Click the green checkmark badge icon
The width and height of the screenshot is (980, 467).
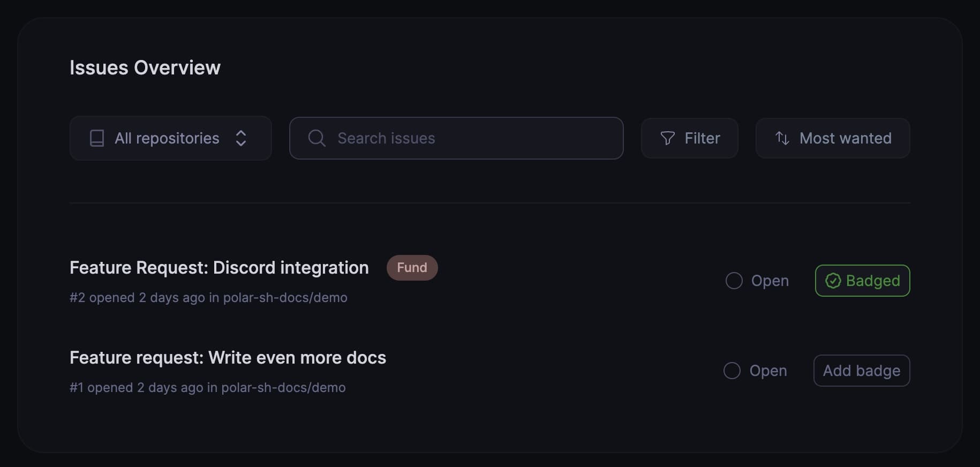pyautogui.click(x=833, y=281)
